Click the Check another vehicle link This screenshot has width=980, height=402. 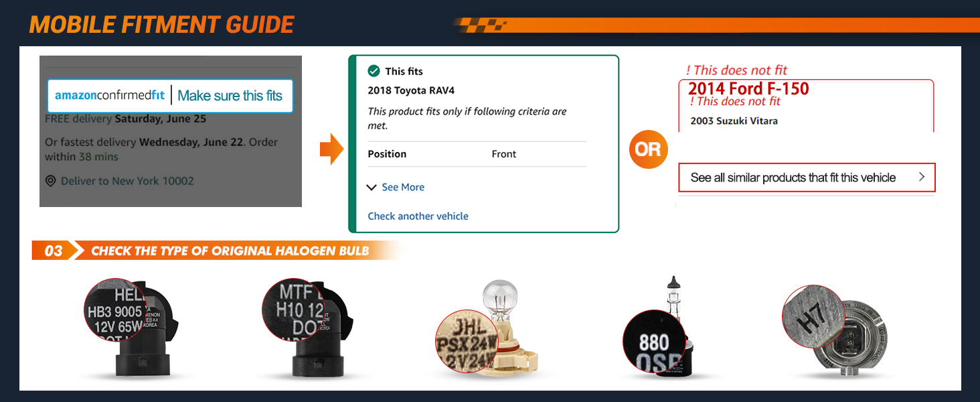point(418,216)
